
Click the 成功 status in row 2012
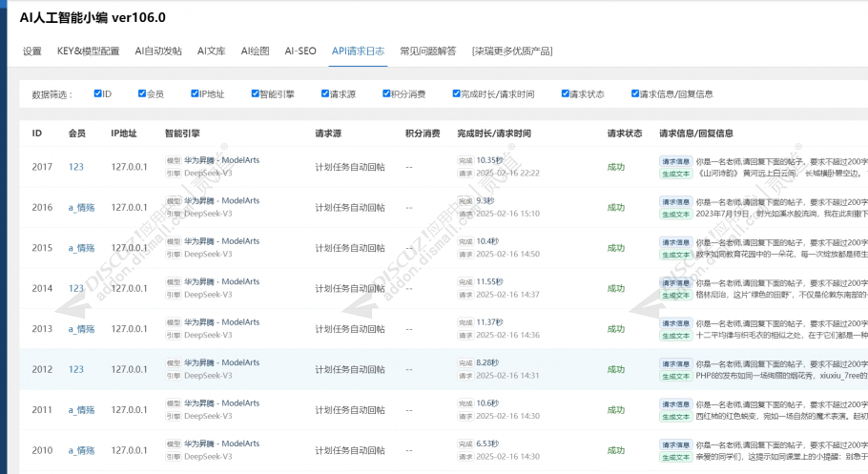pyautogui.click(x=615, y=369)
